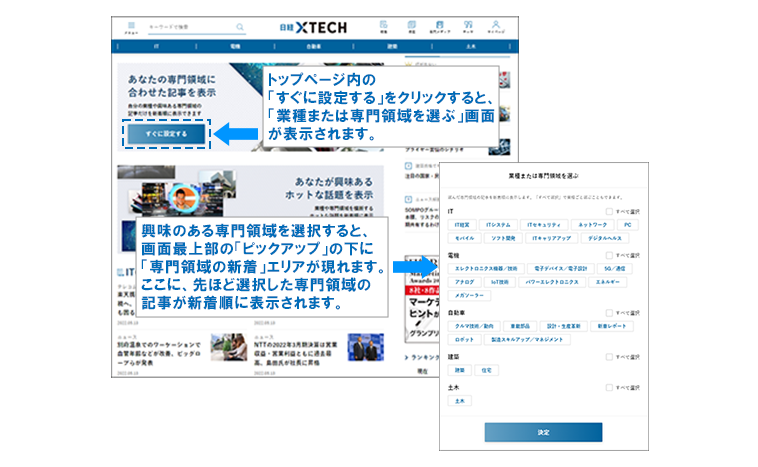The height and width of the screenshot is (467, 758).
Task: Click the すぐに設定する button
Action: click(x=166, y=134)
